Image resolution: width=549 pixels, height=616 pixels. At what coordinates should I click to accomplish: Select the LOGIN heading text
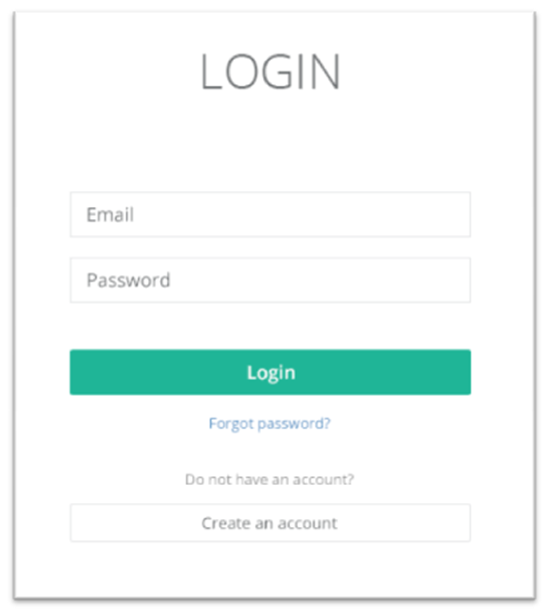click(270, 72)
